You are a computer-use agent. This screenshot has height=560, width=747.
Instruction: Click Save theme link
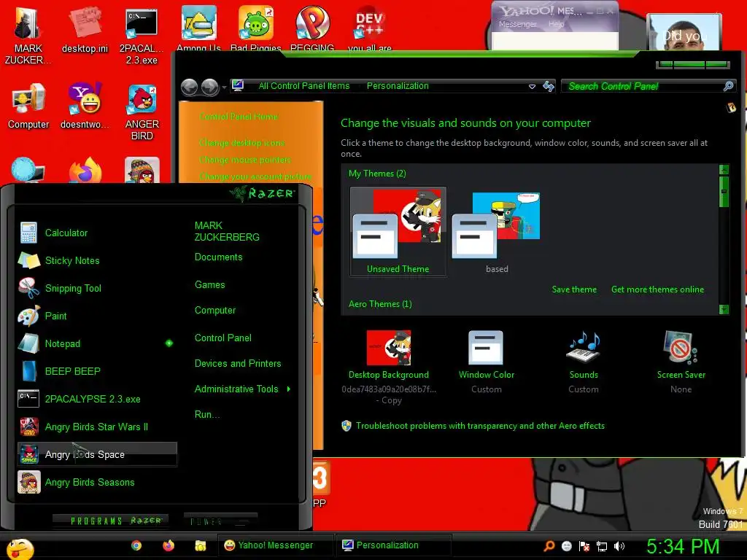click(574, 289)
